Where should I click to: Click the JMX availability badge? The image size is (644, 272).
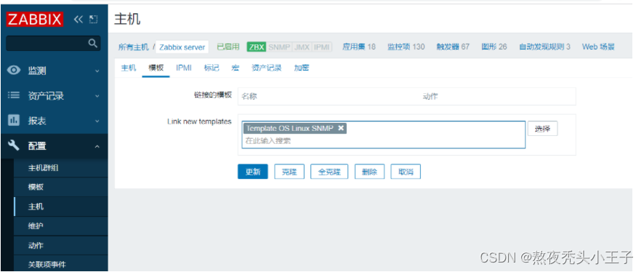[302, 47]
